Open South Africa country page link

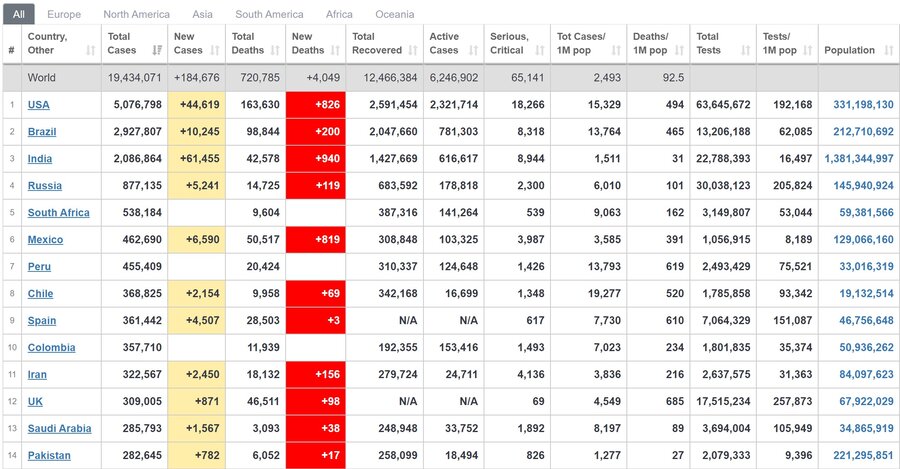tap(59, 212)
